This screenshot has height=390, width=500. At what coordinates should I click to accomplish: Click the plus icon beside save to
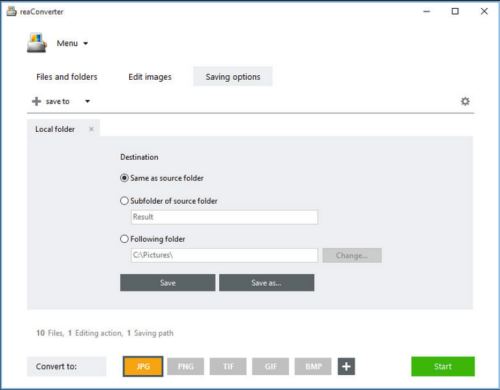36,101
